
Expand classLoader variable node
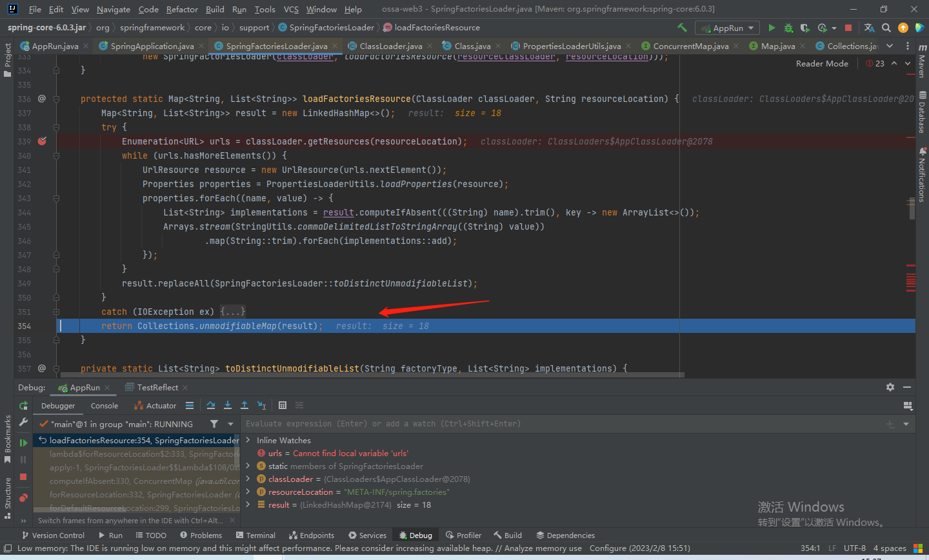click(x=248, y=479)
